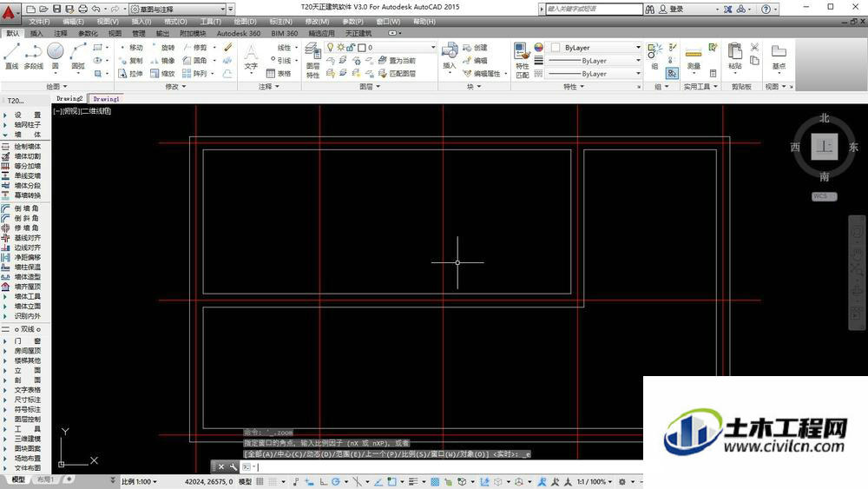Select the 直线 line drawing tool

click(11, 56)
